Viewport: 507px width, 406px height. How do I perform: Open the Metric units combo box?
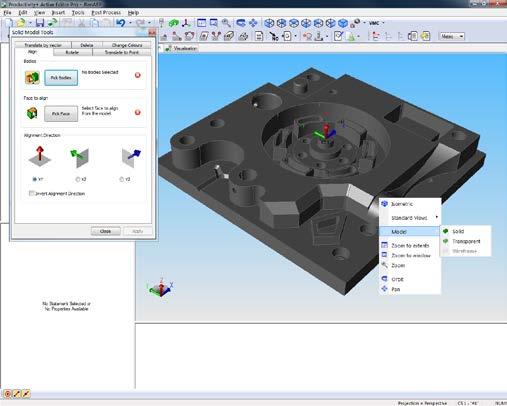tap(452, 36)
